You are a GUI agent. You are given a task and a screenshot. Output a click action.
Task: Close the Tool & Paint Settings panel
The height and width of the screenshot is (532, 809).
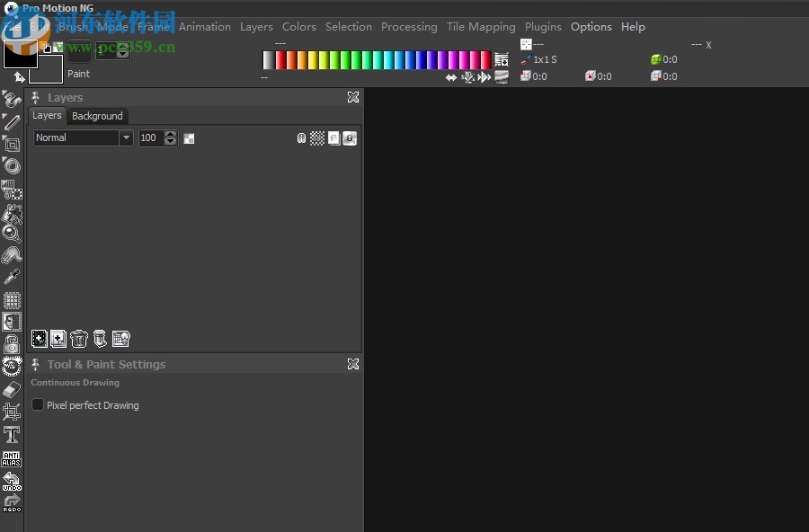click(x=353, y=364)
